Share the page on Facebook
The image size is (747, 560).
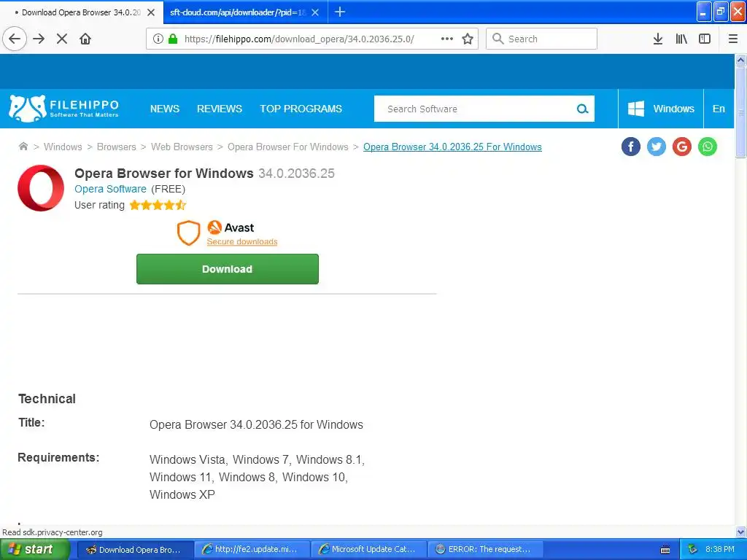coord(631,147)
